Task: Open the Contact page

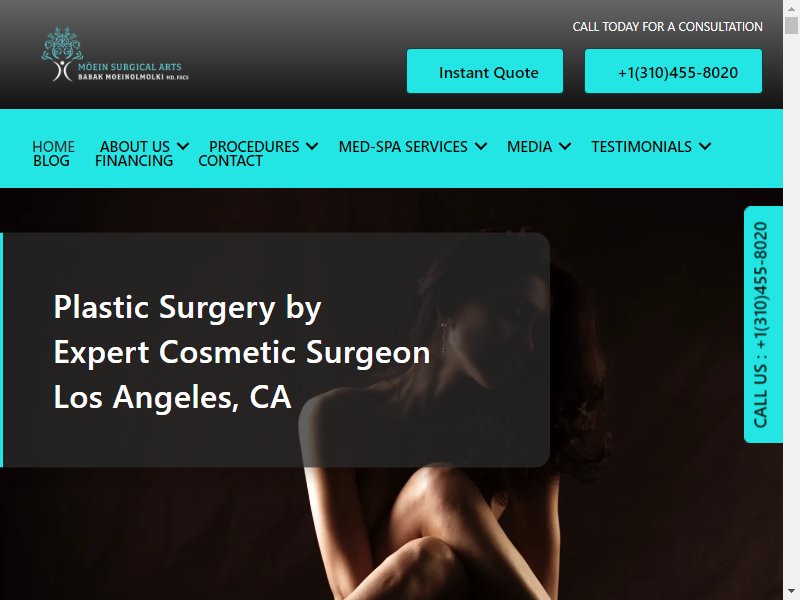Action: click(x=231, y=161)
